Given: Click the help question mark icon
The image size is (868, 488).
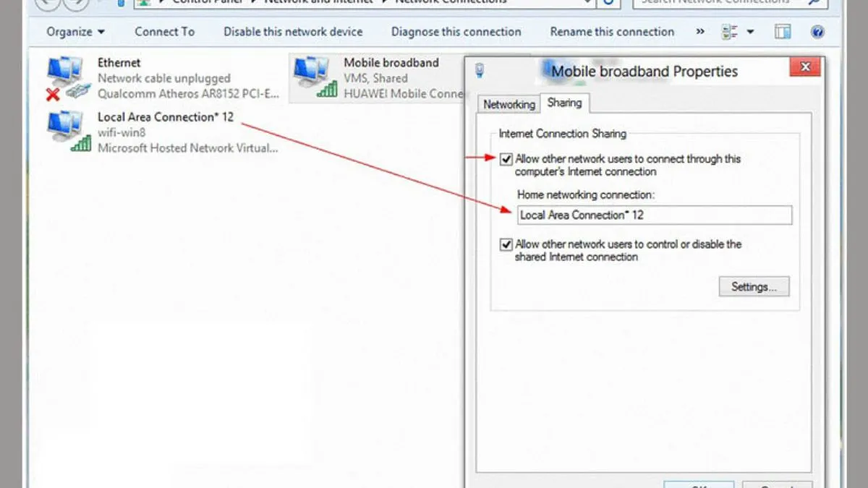Looking at the screenshot, I should 817,32.
